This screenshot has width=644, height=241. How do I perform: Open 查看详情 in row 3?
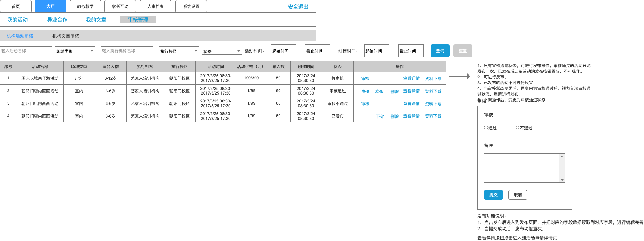[411, 104]
